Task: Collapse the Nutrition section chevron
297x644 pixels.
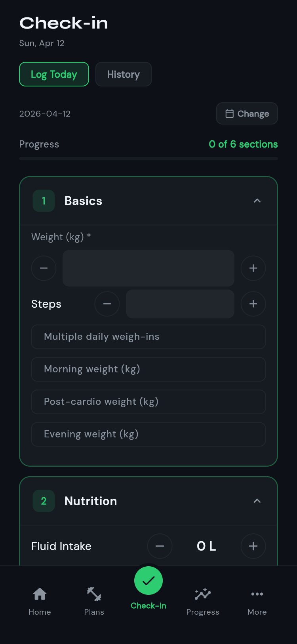Action: point(257,501)
